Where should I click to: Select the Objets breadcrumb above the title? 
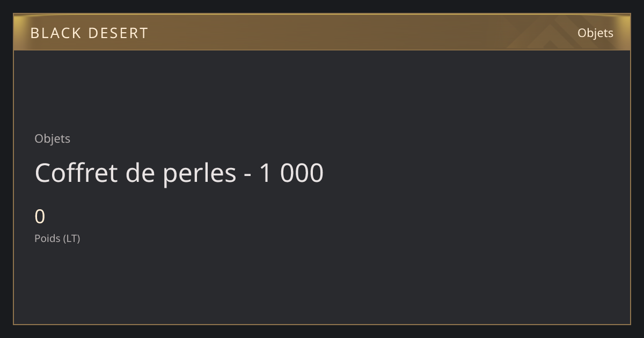coord(52,138)
